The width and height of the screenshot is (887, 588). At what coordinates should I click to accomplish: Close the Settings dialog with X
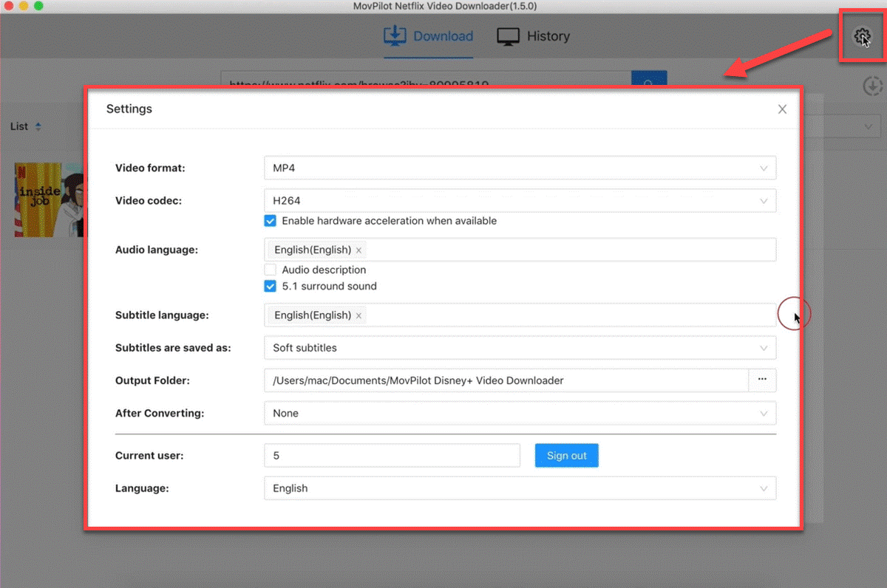click(782, 109)
